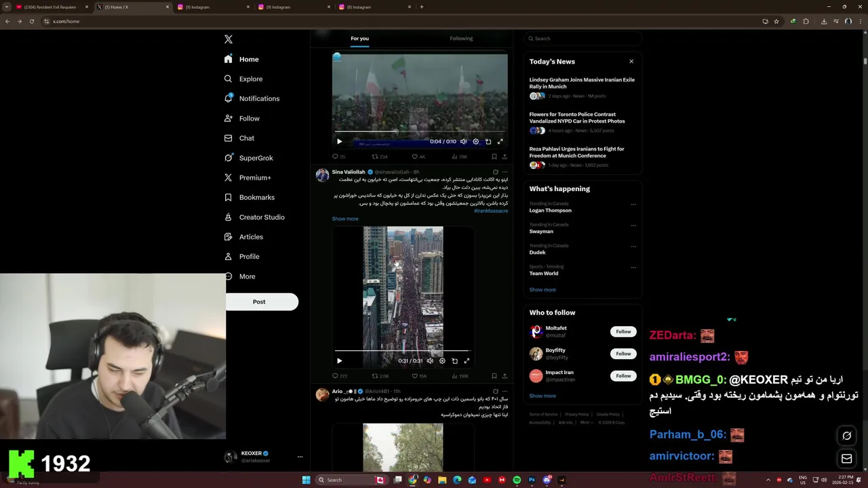Open the Follow section in sidebar

click(241, 118)
